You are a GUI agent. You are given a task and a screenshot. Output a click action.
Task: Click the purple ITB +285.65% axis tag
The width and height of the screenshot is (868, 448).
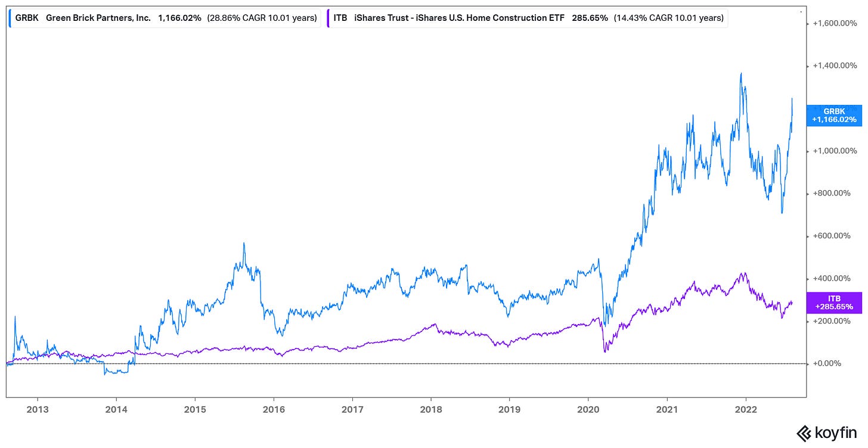coord(834,303)
